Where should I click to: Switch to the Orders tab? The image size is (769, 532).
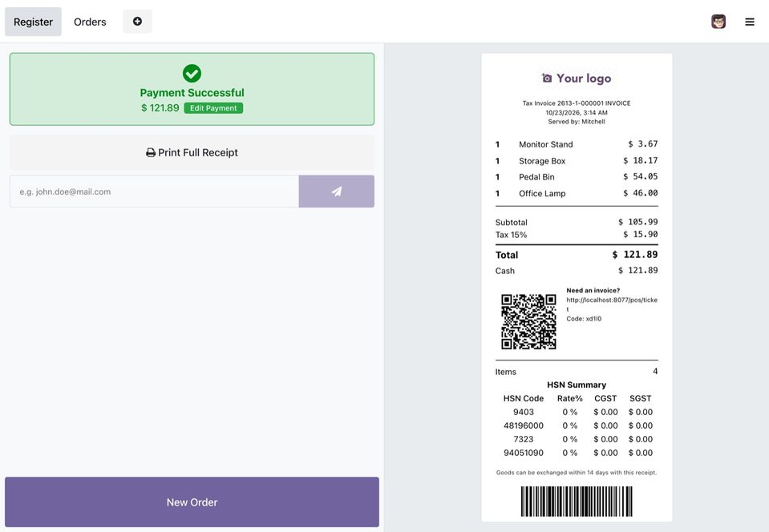pos(90,22)
